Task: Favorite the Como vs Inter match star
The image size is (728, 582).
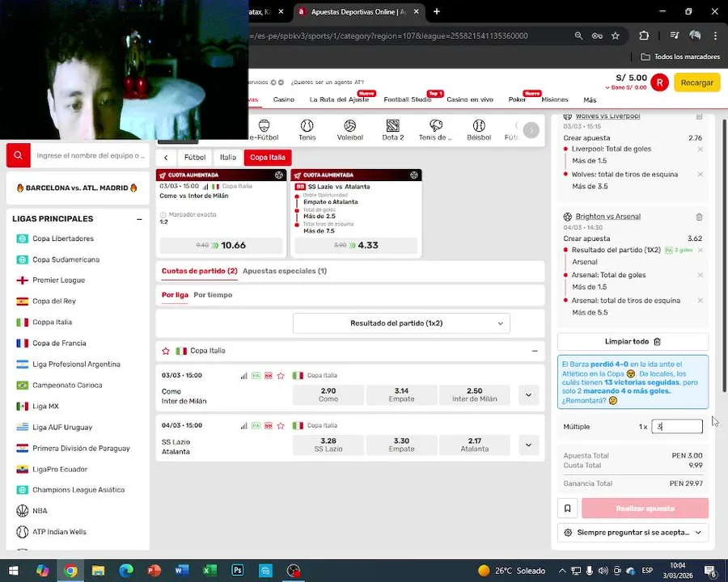Action: [x=281, y=376]
